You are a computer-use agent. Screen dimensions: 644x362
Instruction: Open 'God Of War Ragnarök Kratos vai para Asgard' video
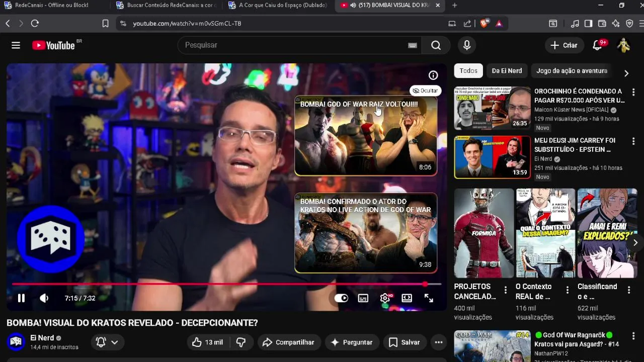pos(577,339)
